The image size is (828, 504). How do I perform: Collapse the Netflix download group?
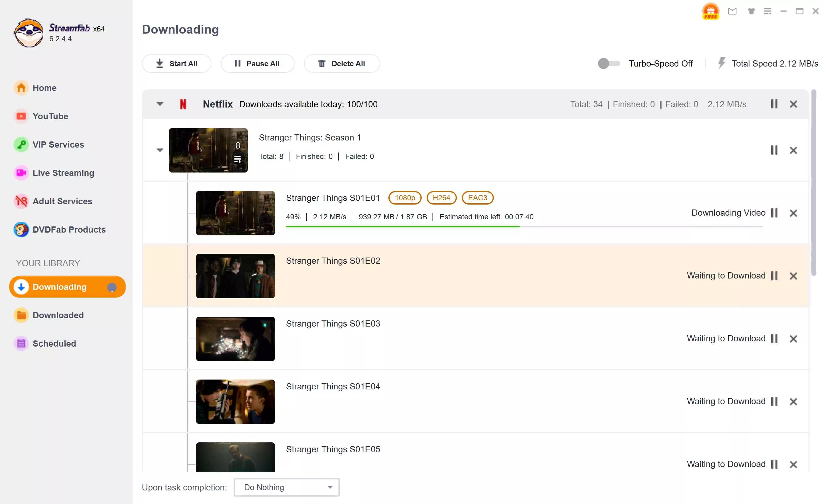click(160, 104)
